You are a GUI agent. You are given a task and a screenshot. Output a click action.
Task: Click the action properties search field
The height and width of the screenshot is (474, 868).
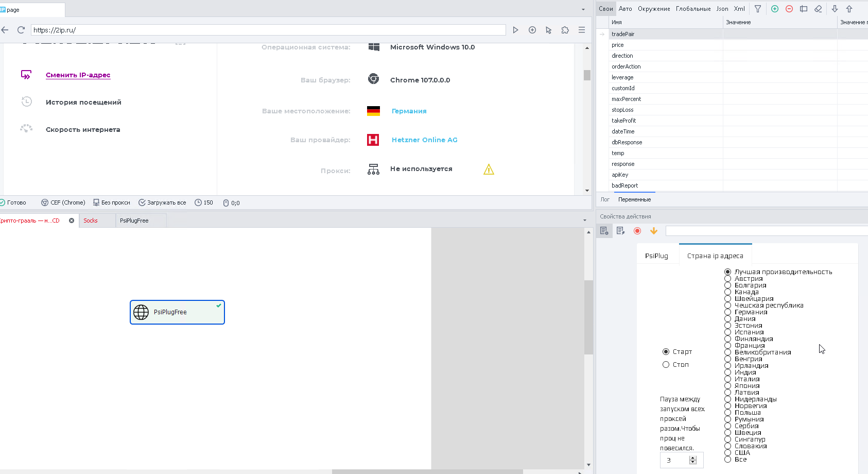[767, 231]
